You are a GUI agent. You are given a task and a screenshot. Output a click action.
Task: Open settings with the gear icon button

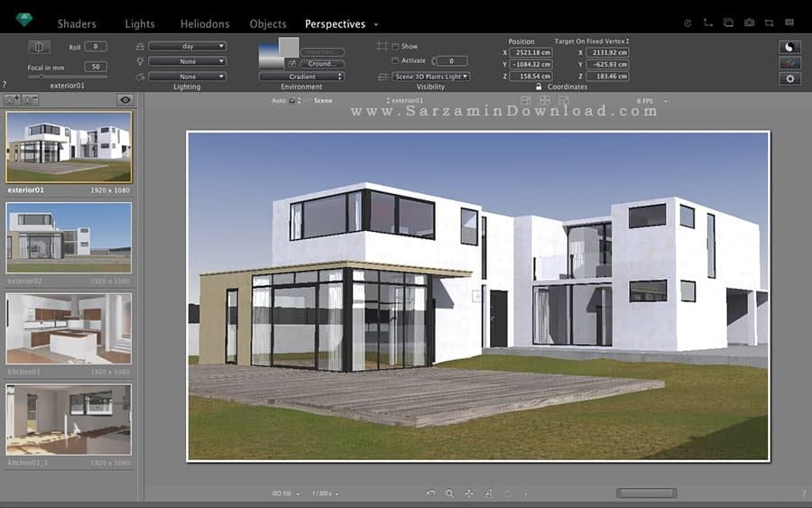[x=789, y=79]
